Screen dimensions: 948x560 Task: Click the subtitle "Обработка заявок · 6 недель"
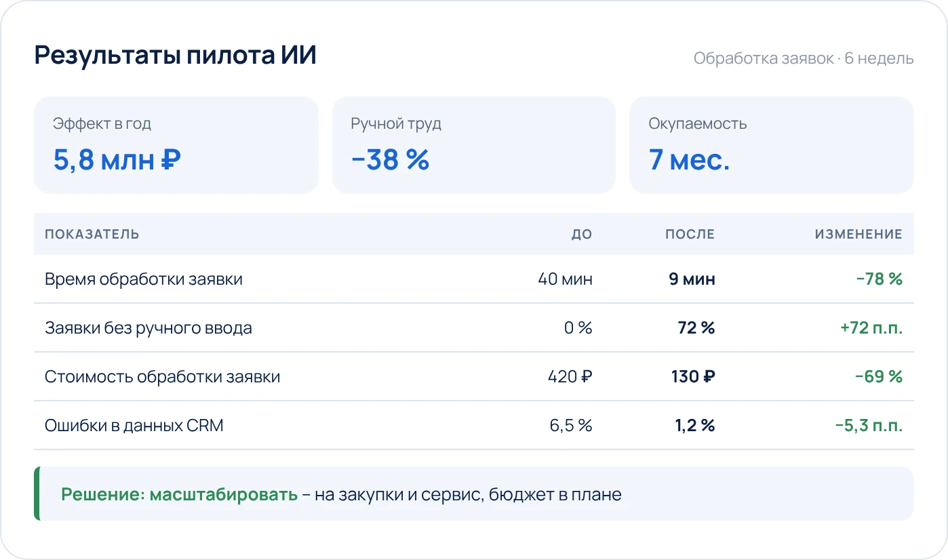coord(804,59)
